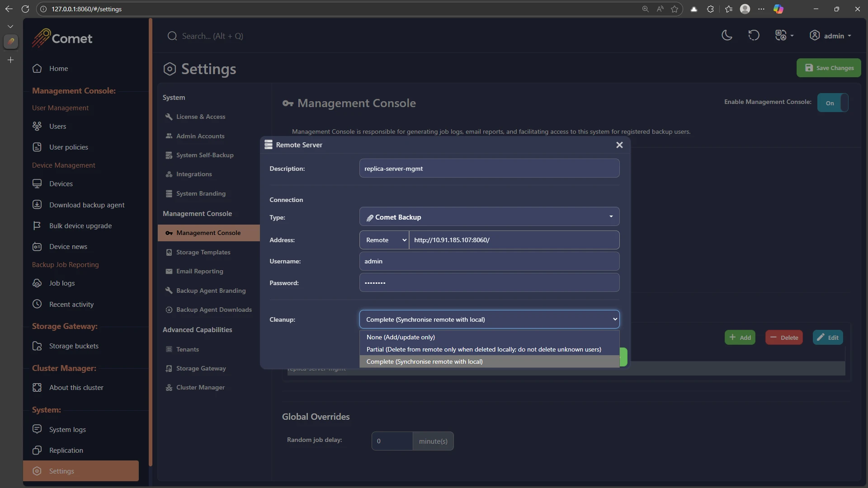Image resolution: width=868 pixels, height=488 pixels.
Task: Click the red Delete button
Action: (784, 337)
